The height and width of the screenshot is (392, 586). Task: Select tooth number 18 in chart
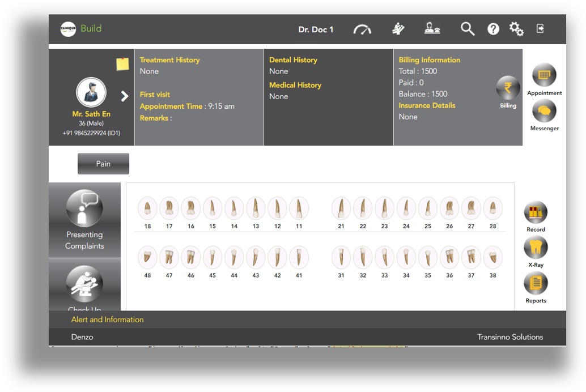click(147, 208)
